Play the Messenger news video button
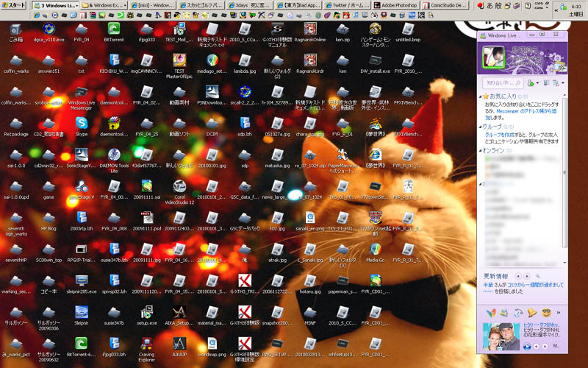 coord(527,346)
